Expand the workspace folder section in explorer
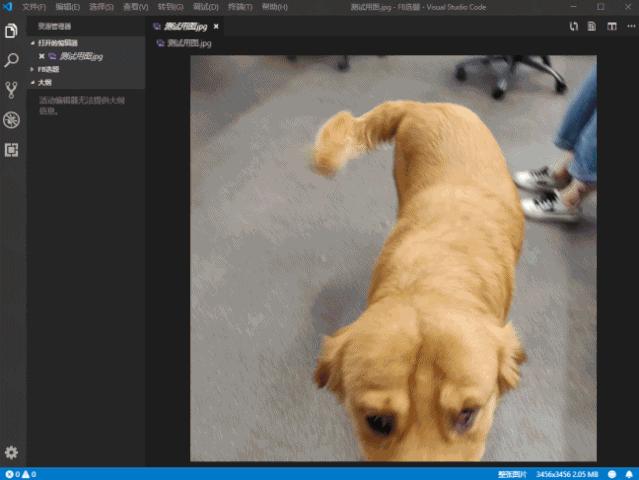The image size is (639, 480). (48, 70)
